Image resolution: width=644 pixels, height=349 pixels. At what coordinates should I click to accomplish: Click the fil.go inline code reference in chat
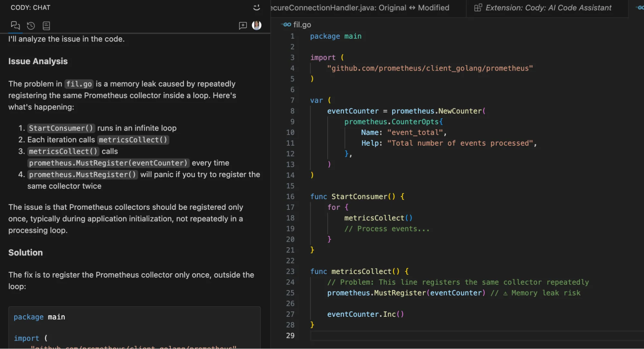(x=79, y=84)
